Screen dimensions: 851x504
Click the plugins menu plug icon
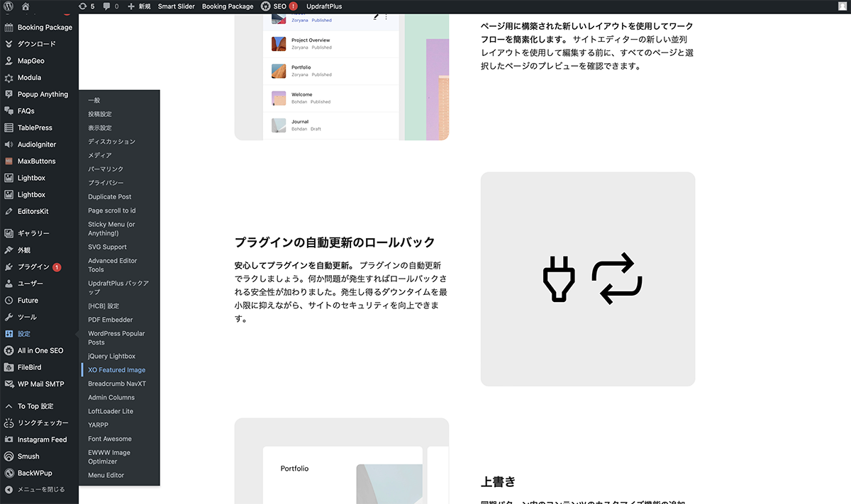pos(9,267)
